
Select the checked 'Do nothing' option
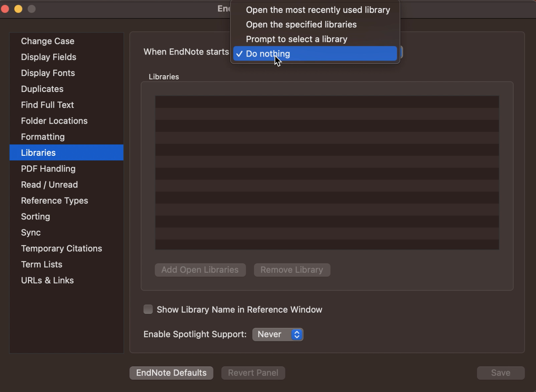(315, 54)
